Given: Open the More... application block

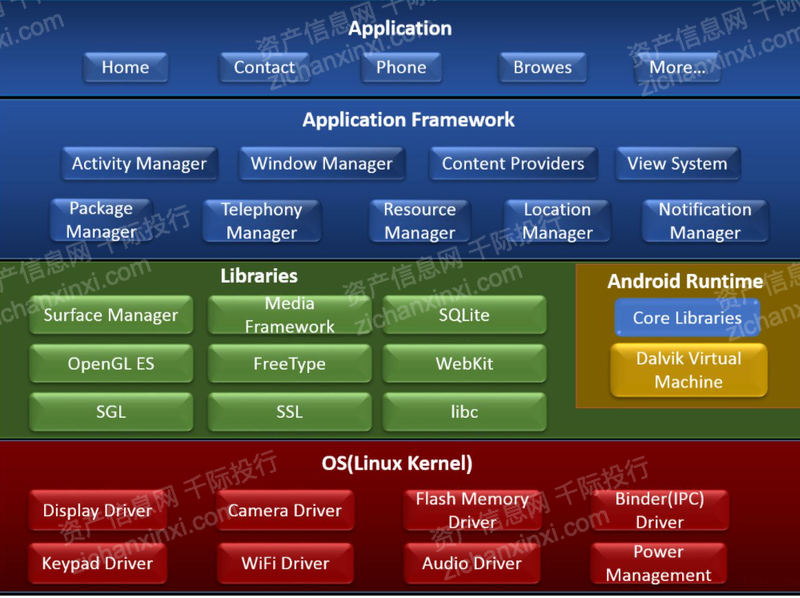Looking at the screenshot, I should pyautogui.click(x=677, y=68).
